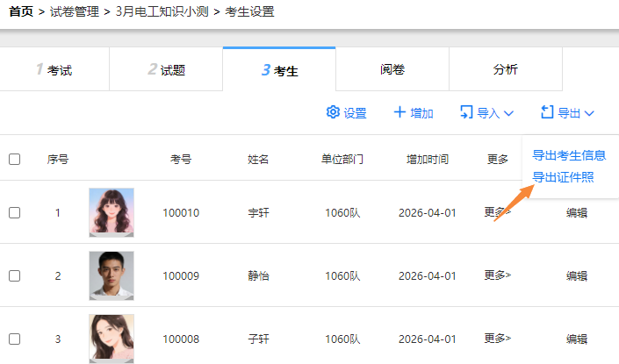Open 3月电工知识小测 breadcrumb link
Image resolution: width=619 pixels, height=364 pixels.
pos(162,11)
